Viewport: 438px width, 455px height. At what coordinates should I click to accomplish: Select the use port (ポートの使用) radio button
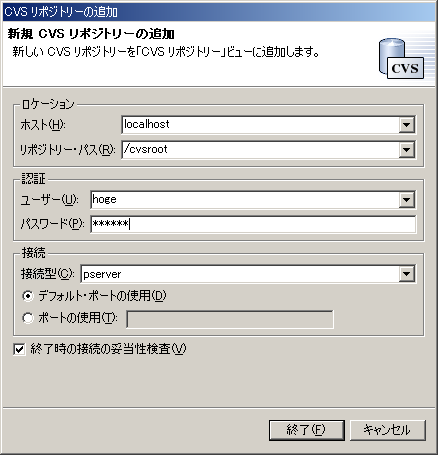coord(28,318)
